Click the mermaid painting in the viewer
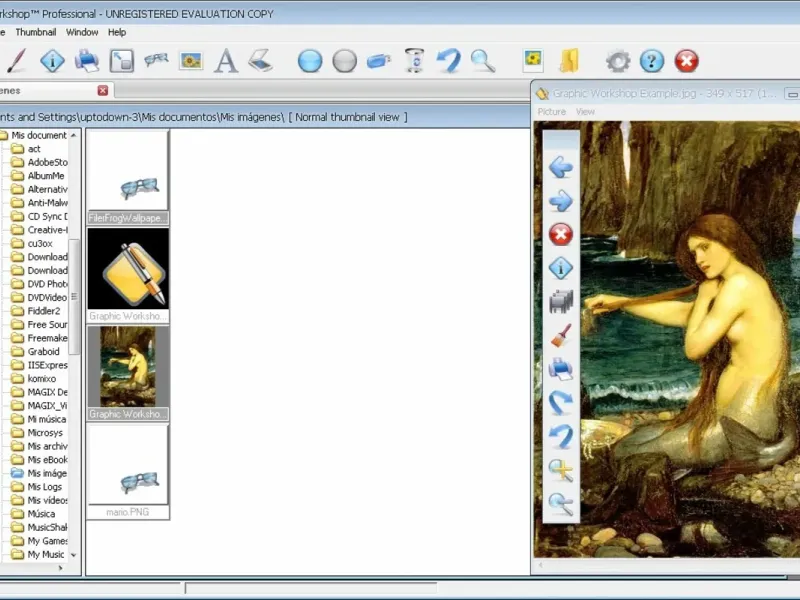 [667, 339]
